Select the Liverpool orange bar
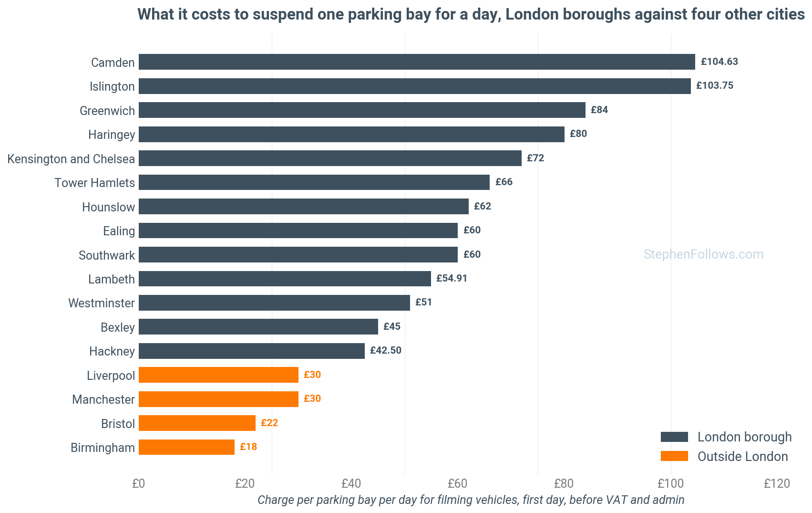 point(218,375)
